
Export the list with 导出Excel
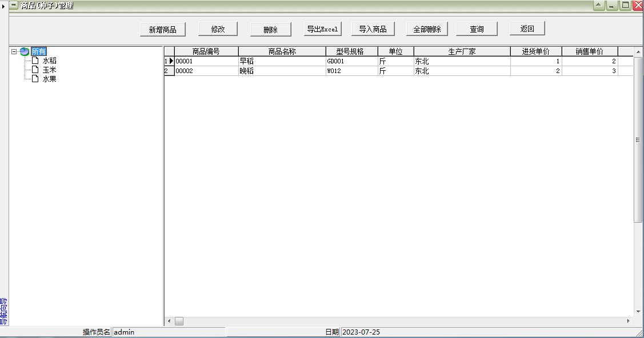tap(323, 29)
